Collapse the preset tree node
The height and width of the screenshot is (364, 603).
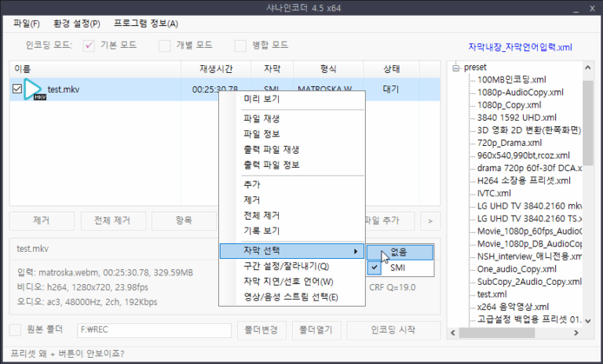pyautogui.click(x=456, y=68)
